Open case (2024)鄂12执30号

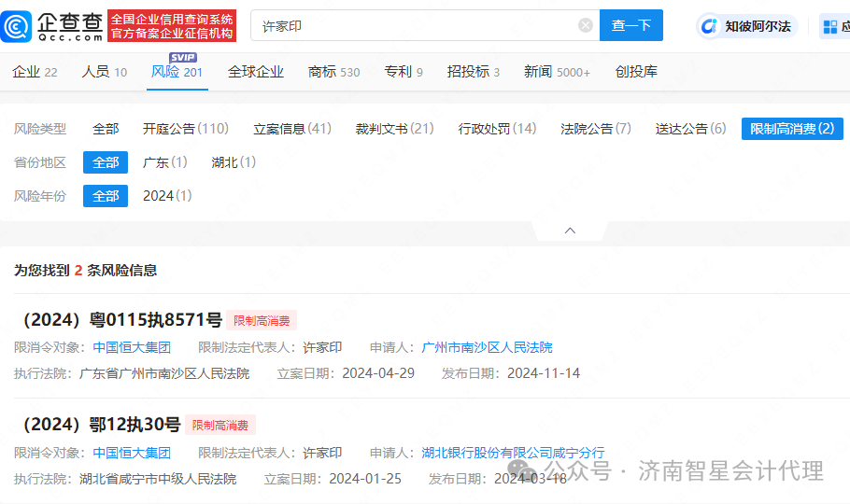102,425
